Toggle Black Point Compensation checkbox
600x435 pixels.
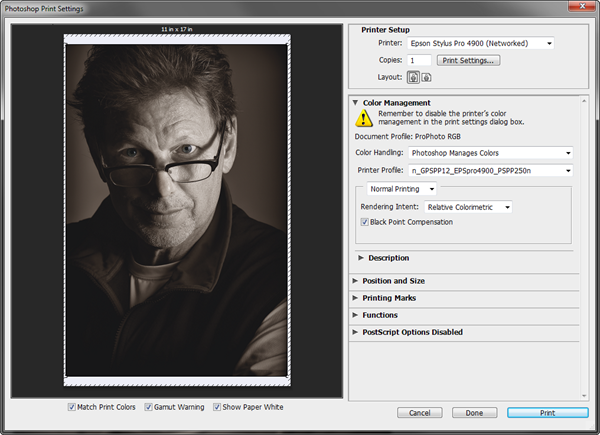coord(365,222)
